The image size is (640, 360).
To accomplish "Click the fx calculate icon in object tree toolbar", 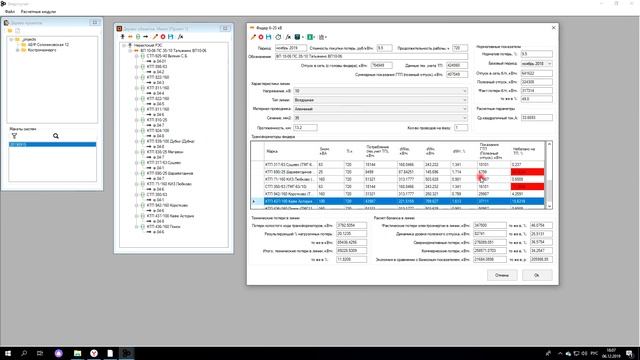I will 180,37.
